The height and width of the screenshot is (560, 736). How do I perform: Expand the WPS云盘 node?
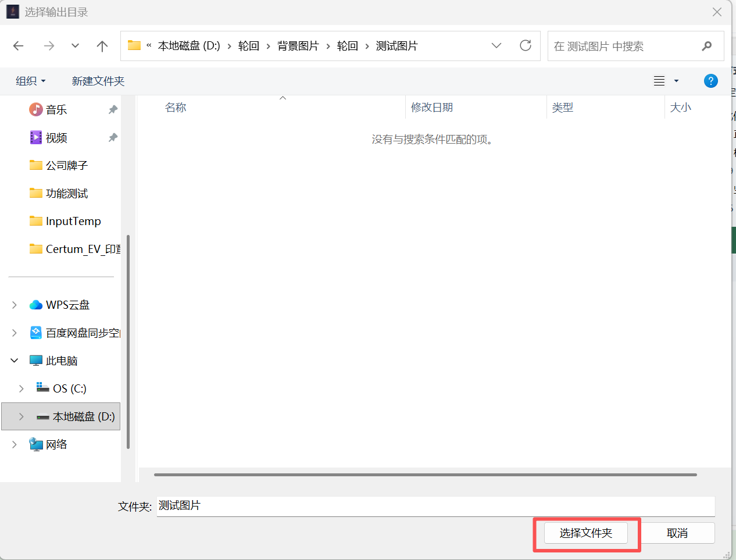(x=15, y=305)
